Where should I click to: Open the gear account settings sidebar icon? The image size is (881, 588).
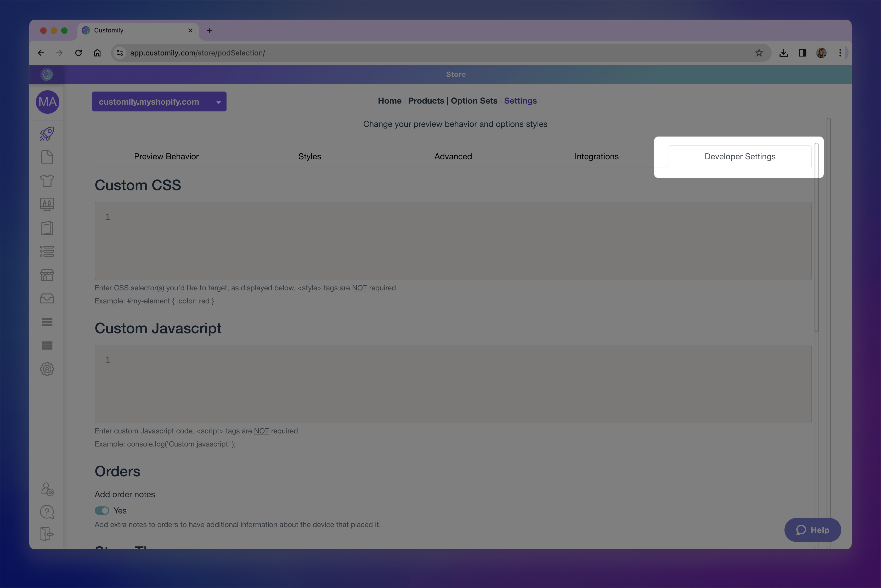point(47,369)
